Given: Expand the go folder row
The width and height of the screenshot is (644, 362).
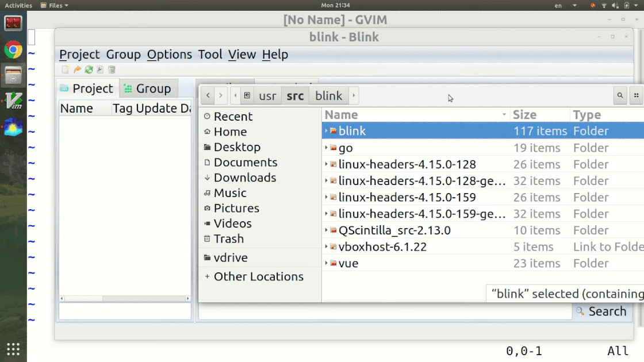Looking at the screenshot, I should [326, 148].
